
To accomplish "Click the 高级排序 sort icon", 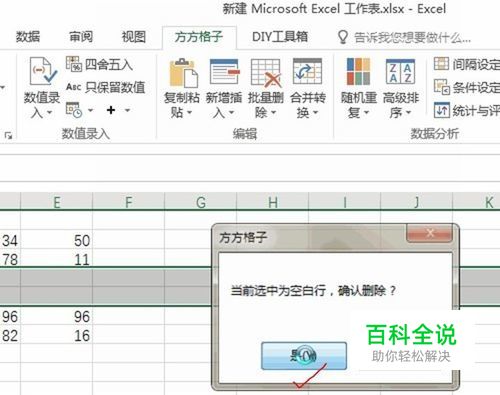I will tap(400, 71).
